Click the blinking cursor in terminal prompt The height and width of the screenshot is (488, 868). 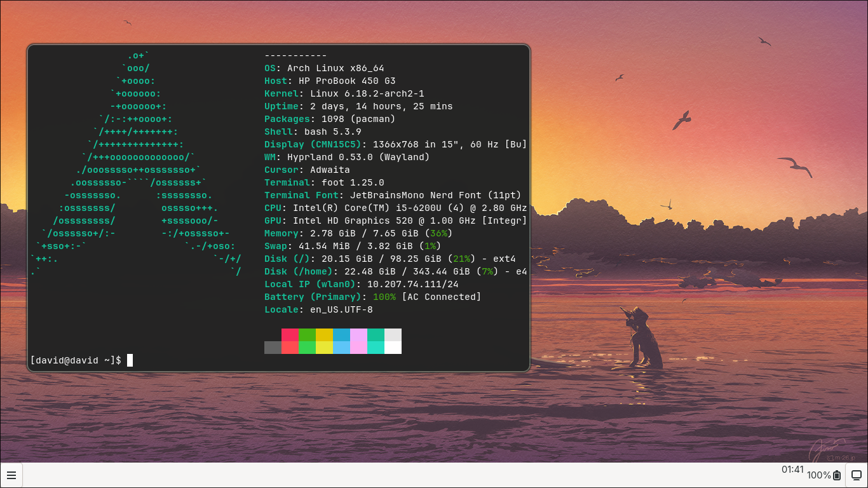click(130, 360)
